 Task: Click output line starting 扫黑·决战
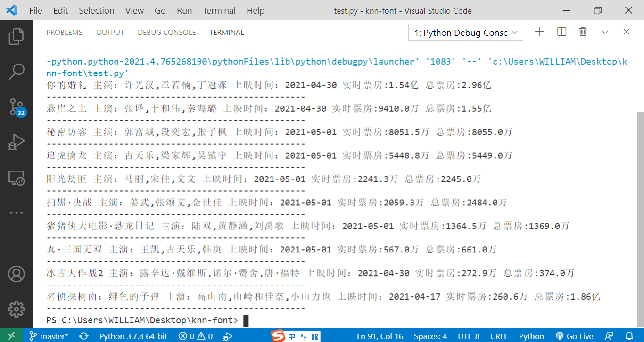(277, 203)
